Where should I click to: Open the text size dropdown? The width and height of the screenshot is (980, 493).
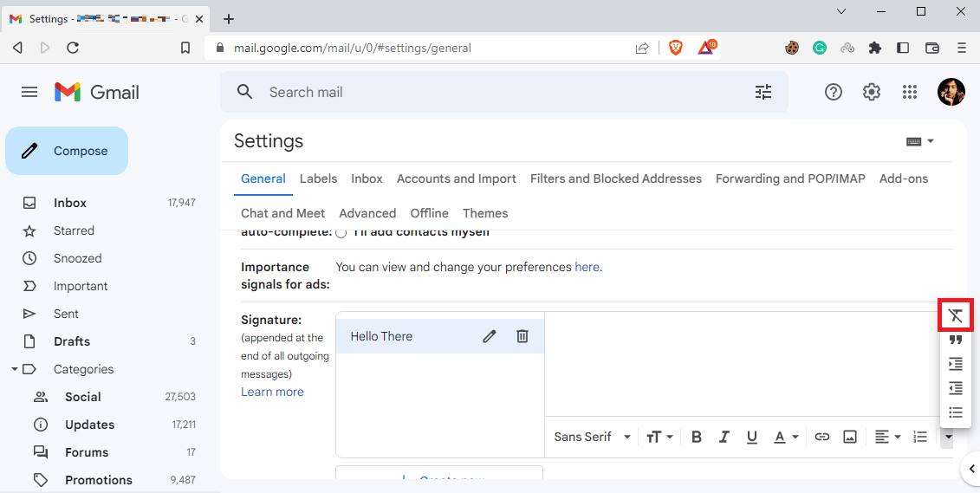pyautogui.click(x=659, y=437)
